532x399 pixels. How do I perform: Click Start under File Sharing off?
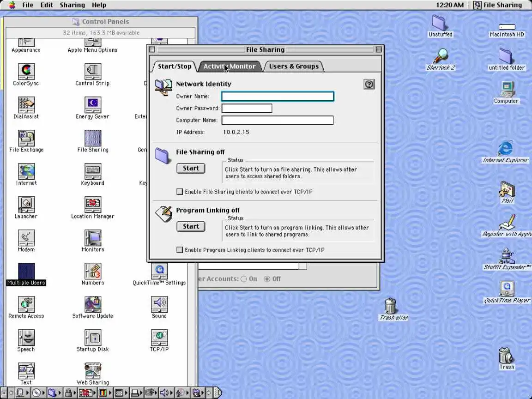point(191,168)
